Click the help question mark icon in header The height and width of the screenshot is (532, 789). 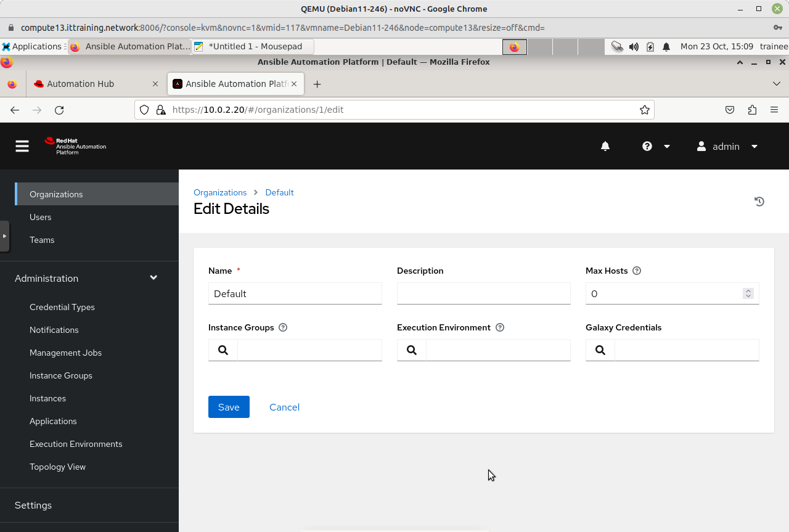tap(647, 146)
